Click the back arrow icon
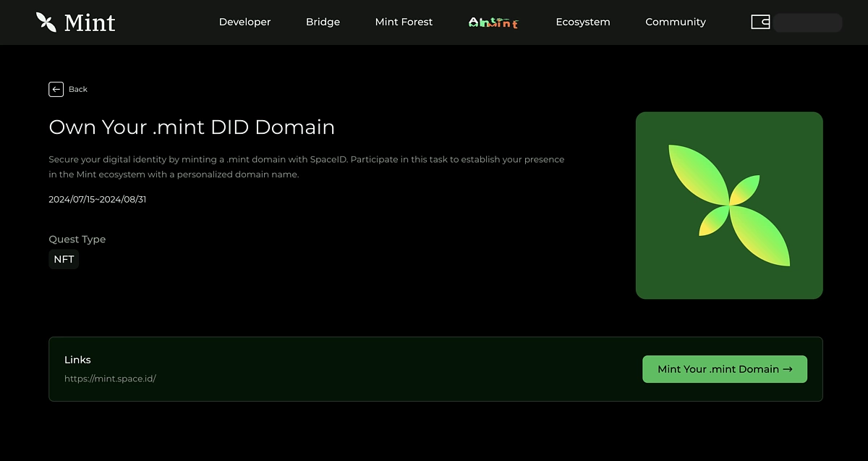The width and height of the screenshot is (868, 461). 56,89
